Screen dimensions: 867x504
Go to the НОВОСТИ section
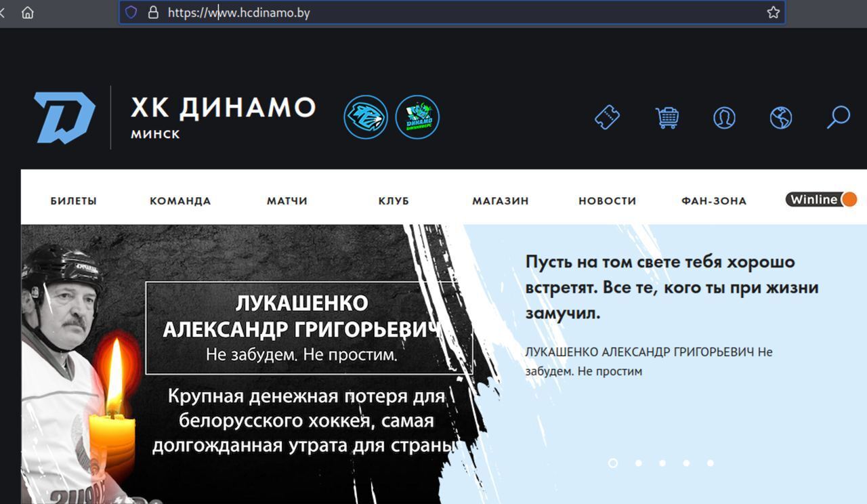click(607, 201)
